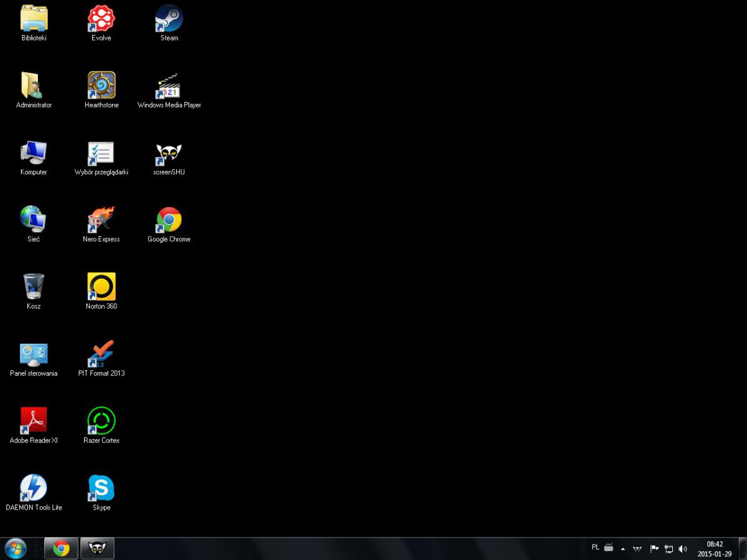Open the Administrator user folder icon
The height and width of the screenshot is (560, 747).
34,91
